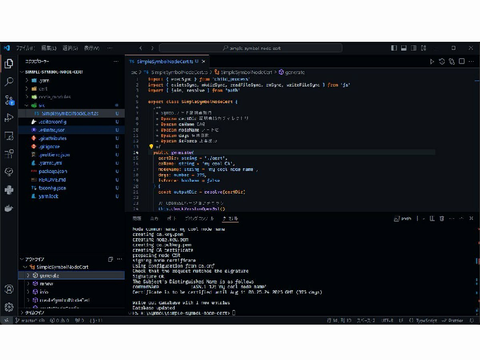
Task: Switch to the Output panel tab
Action: 154,219
